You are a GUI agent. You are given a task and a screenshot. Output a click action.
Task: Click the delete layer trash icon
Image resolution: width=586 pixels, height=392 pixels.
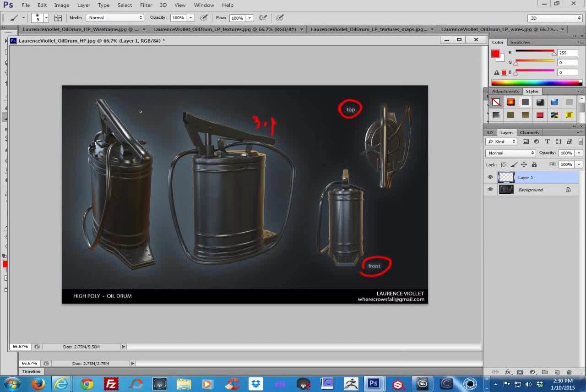[569, 372]
